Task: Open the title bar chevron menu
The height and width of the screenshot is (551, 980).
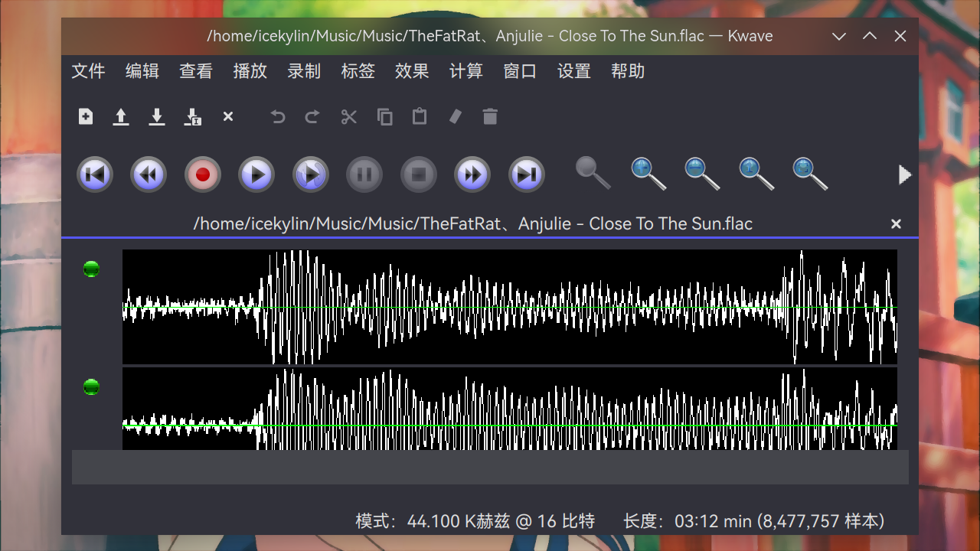Action: [839, 36]
